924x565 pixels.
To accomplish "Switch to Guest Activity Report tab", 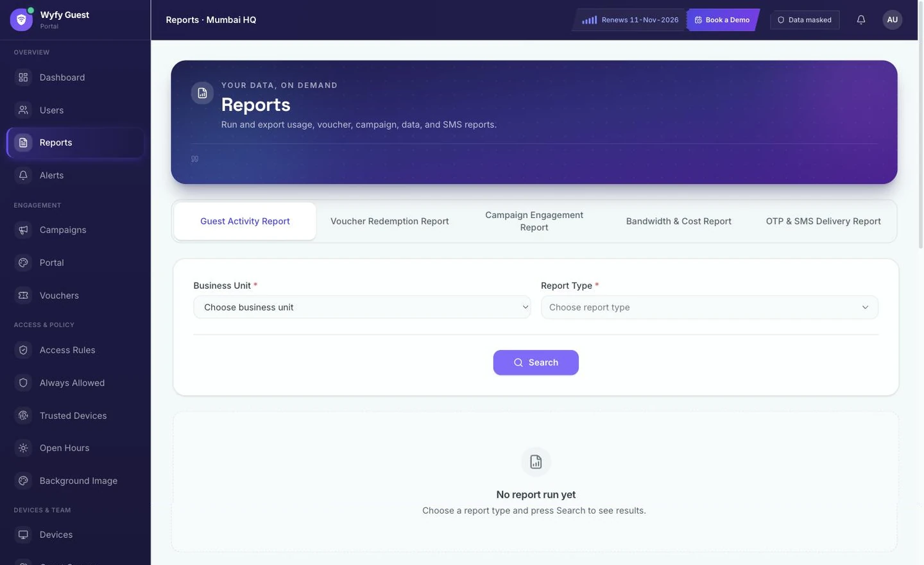I will click(245, 221).
